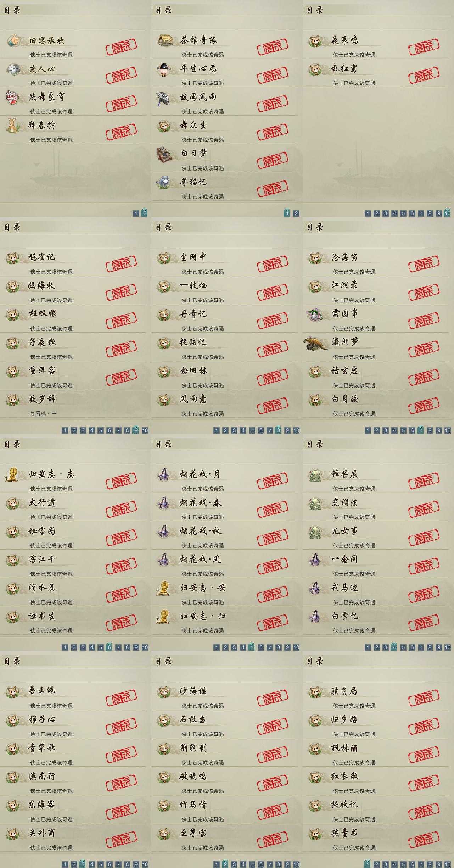
Task: Switch to page 2 under the 茶馆奇缘 list
Action: tap(296, 213)
